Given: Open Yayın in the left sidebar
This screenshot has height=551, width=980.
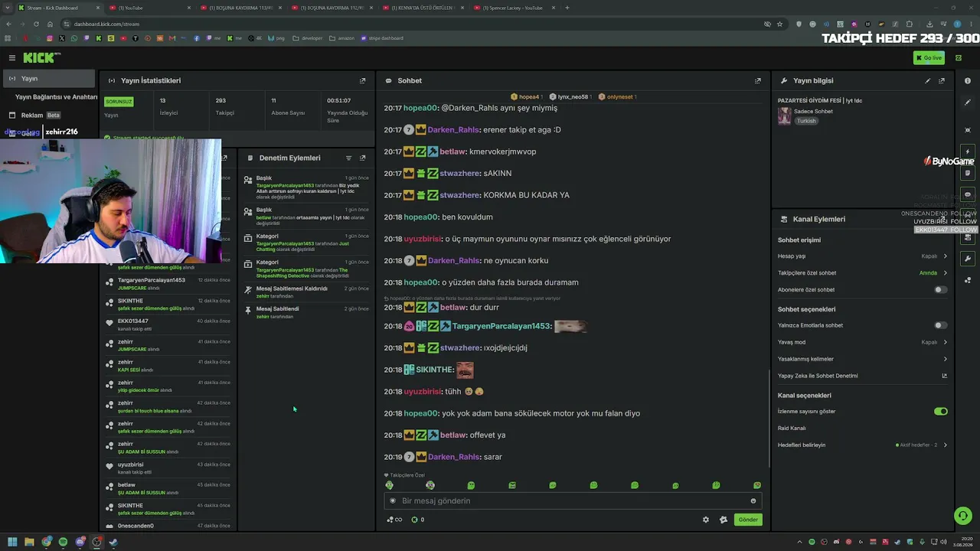Looking at the screenshot, I should click(x=49, y=79).
